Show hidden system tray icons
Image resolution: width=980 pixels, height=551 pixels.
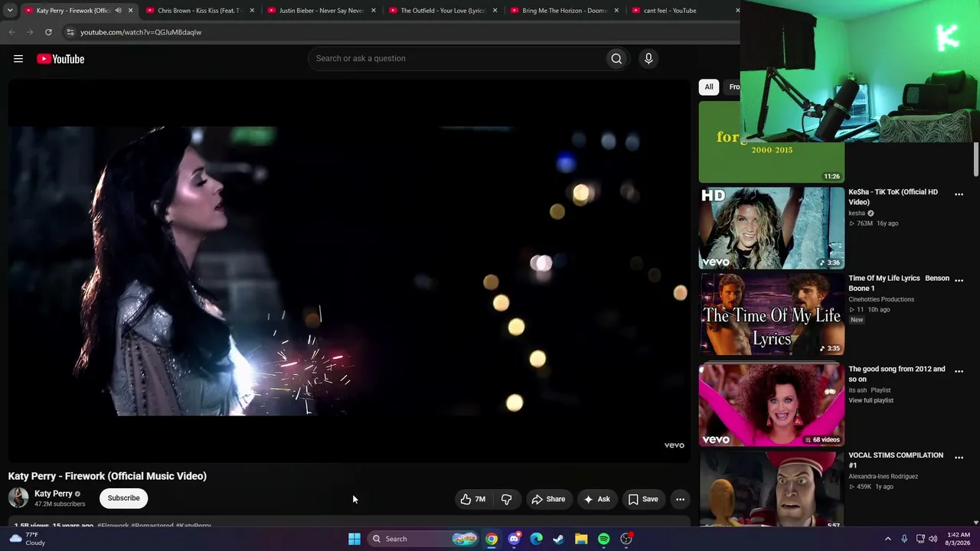click(888, 539)
